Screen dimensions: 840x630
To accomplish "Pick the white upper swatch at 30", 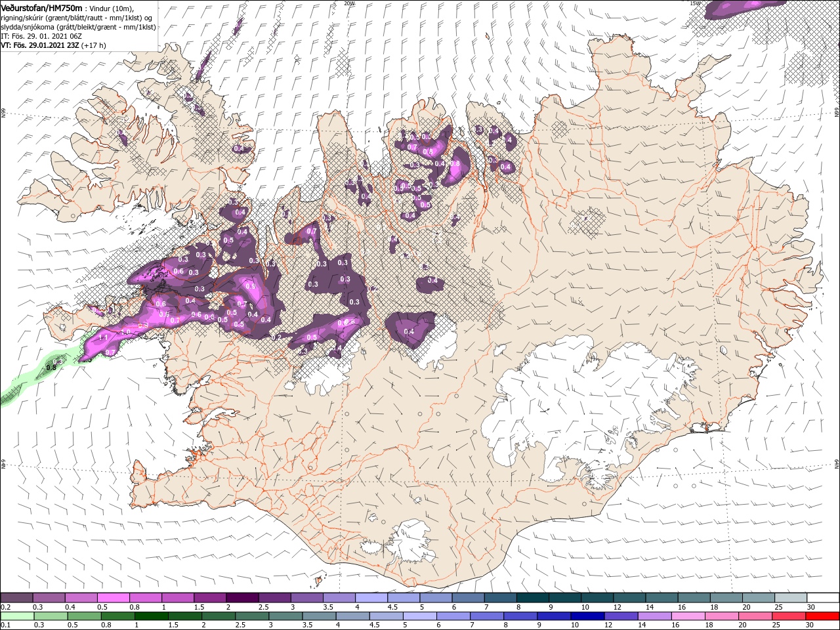I will (x=824, y=597).
